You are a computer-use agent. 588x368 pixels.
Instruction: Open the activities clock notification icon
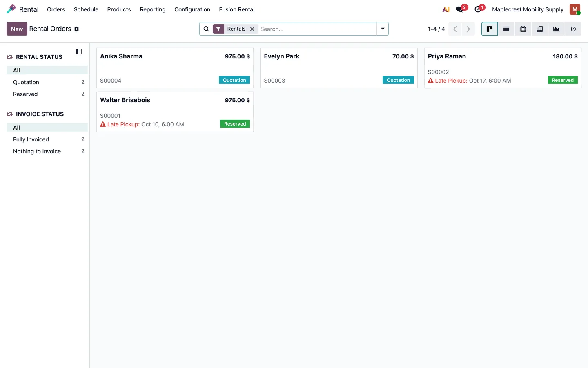tap(478, 9)
